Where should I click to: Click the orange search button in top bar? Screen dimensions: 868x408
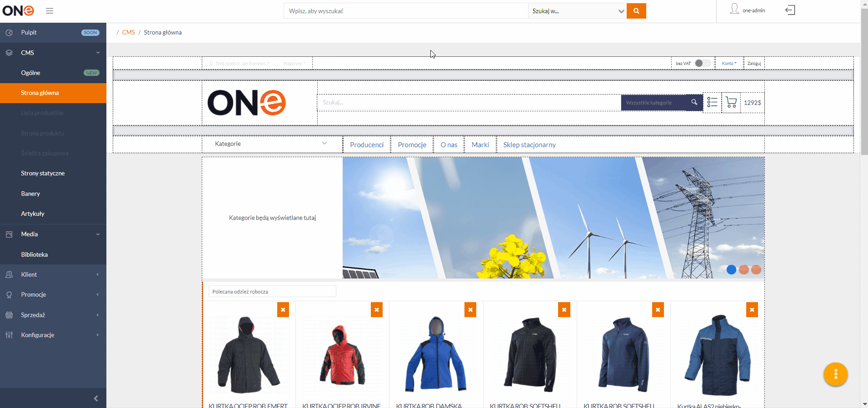tap(636, 11)
